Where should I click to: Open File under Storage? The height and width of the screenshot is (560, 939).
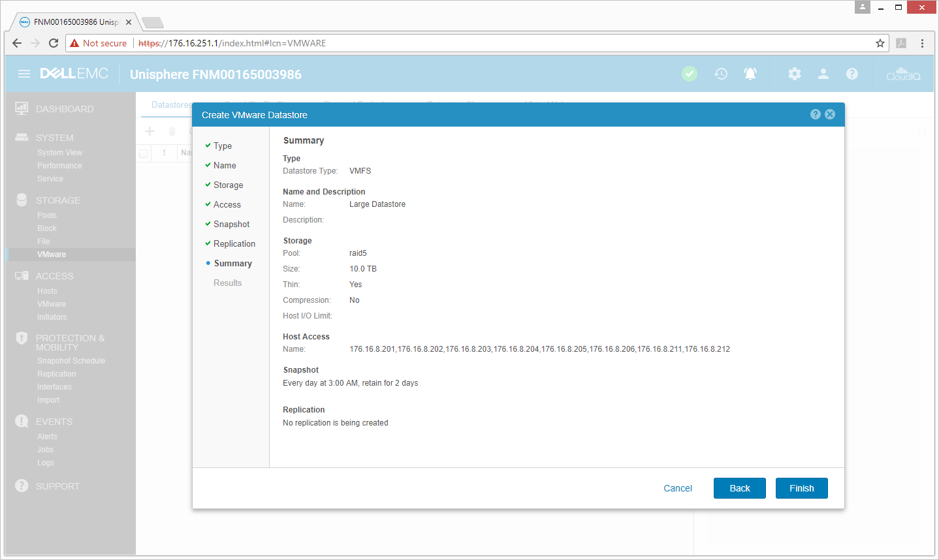44,241
